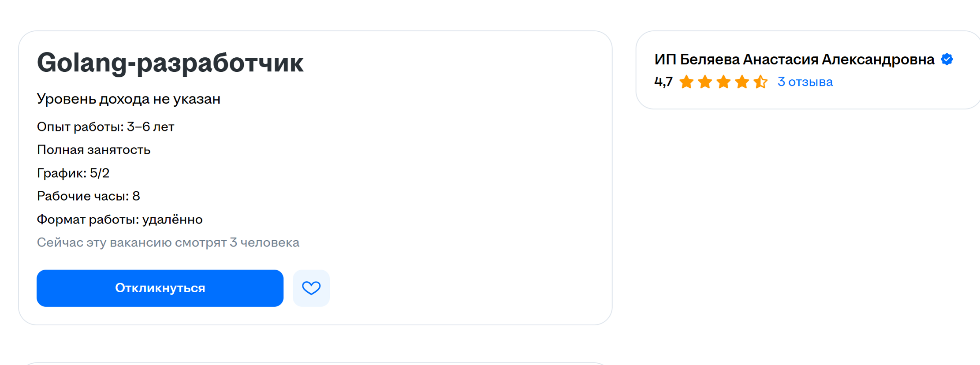The height and width of the screenshot is (365, 980).
Task: Add the vacancy to favorites with the heart
Action: coord(311,288)
